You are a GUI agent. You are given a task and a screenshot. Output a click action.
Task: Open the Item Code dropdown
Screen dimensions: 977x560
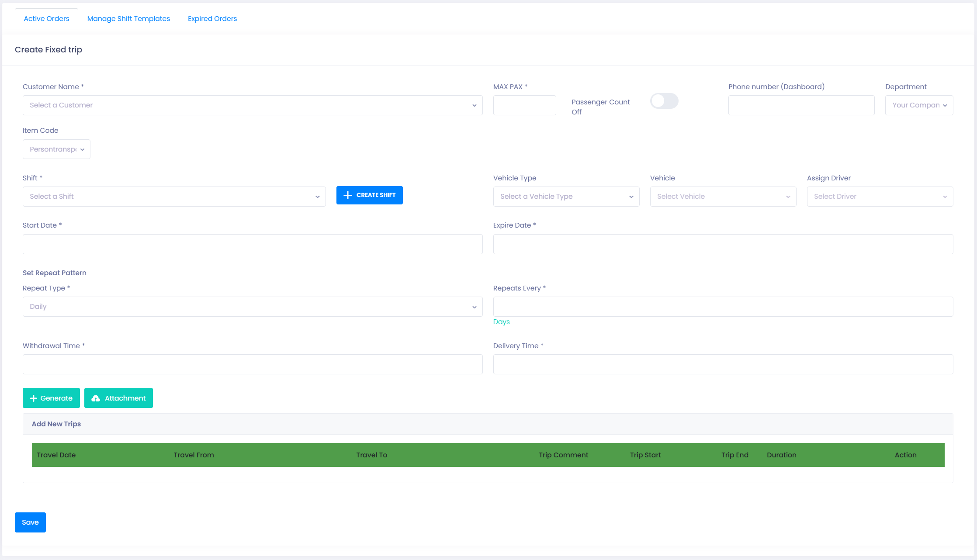click(x=56, y=149)
